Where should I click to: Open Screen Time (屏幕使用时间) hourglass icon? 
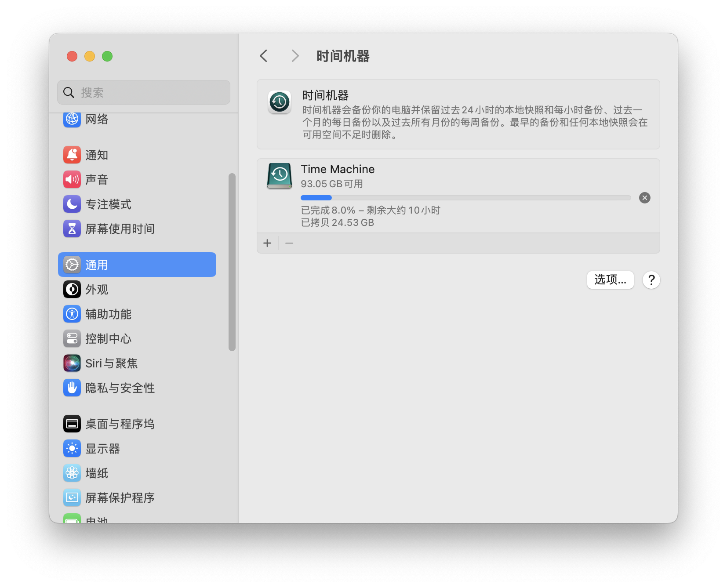[72, 229]
